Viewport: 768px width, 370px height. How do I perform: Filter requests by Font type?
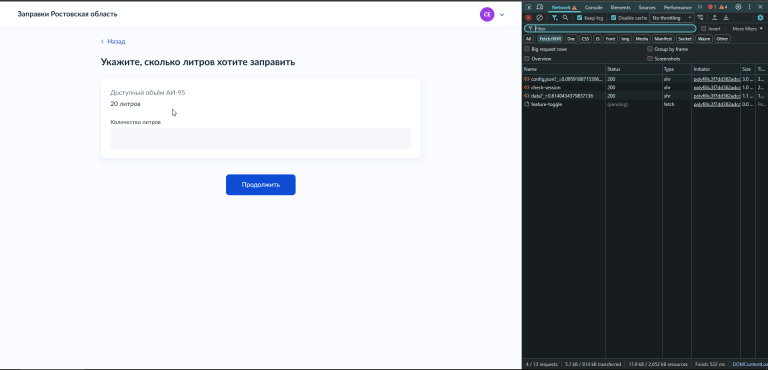[x=610, y=39]
